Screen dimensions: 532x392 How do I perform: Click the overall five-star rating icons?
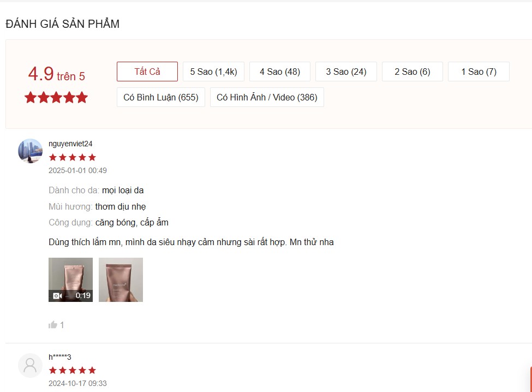tap(56, 97)
